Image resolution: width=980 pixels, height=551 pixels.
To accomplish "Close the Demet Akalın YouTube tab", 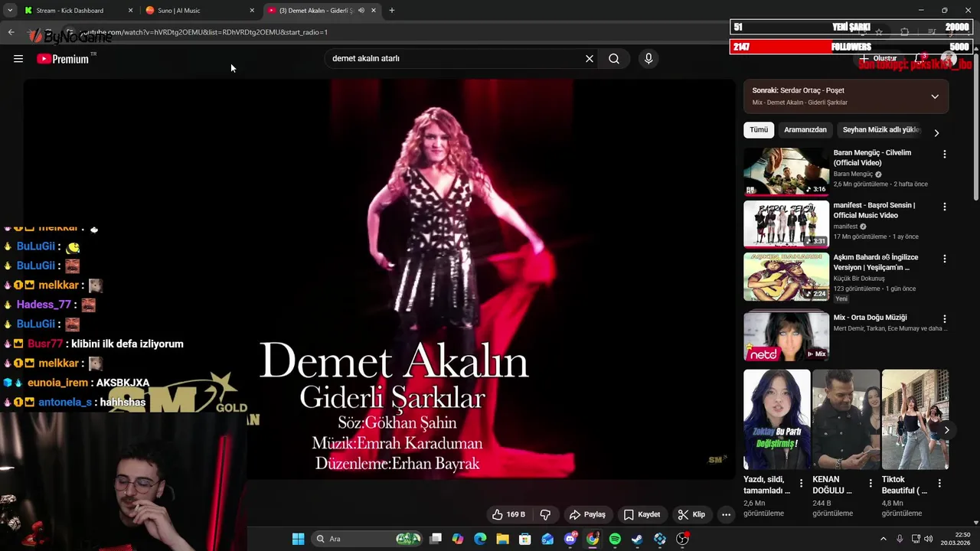I will click(374, 11).
